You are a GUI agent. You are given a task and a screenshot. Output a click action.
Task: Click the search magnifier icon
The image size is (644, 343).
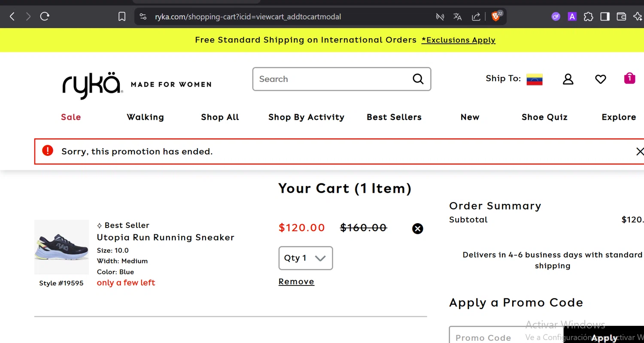[418, 79]
